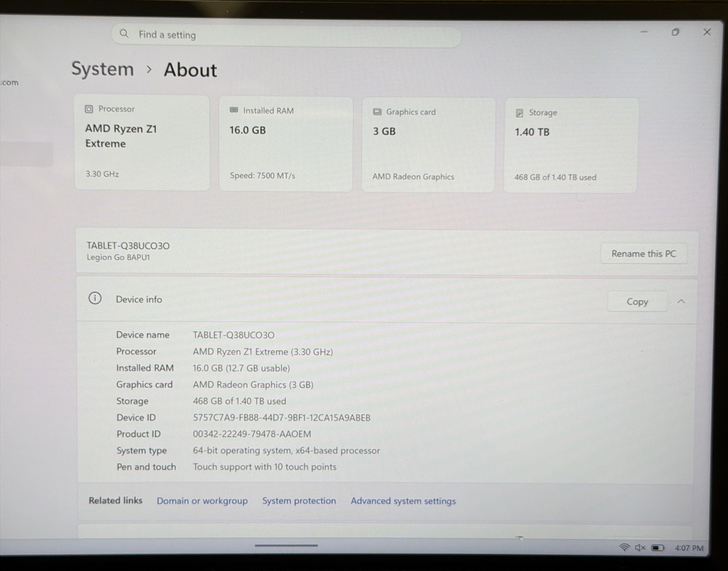
Task: Check battery icon in the taskbar
Action: (657, 548)
